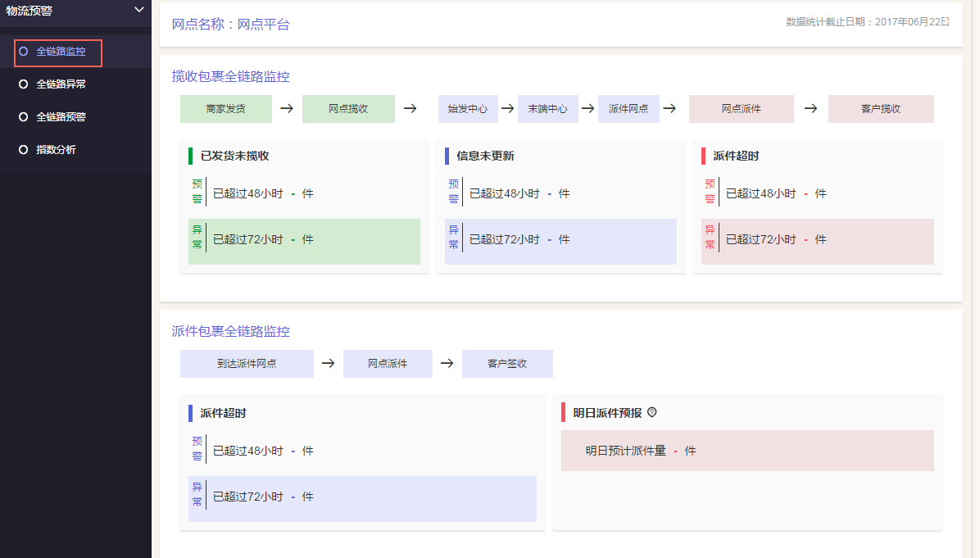Collapse the 物流预警 sidebar section chevron
This screenshot has height=558, width=980.
tap(138, 10)
